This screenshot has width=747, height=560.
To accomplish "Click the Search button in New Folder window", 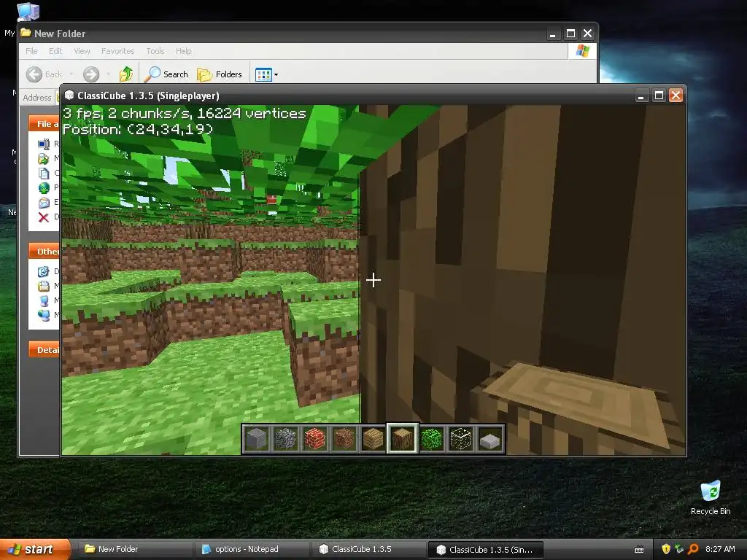I will coord(167,74).
